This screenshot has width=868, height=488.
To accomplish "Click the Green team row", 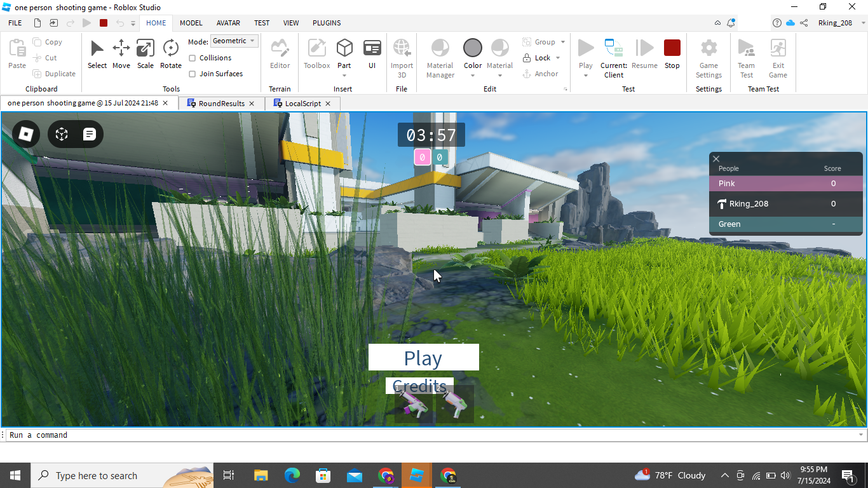I will tap(786, 224).
